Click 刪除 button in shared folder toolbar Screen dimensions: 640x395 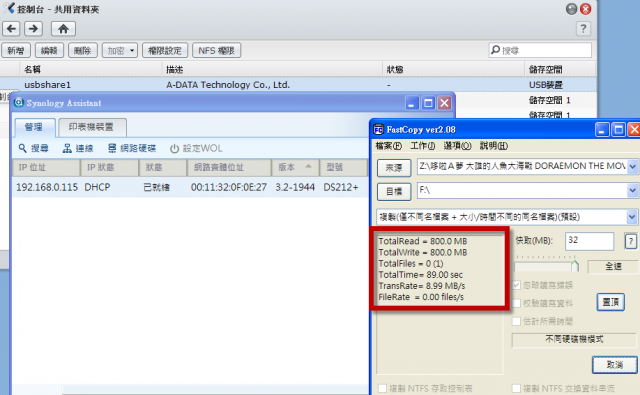(82, 51)
